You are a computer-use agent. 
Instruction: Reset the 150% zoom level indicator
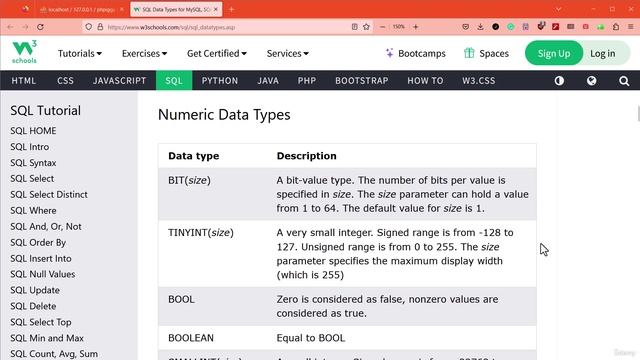click(399, 27)
